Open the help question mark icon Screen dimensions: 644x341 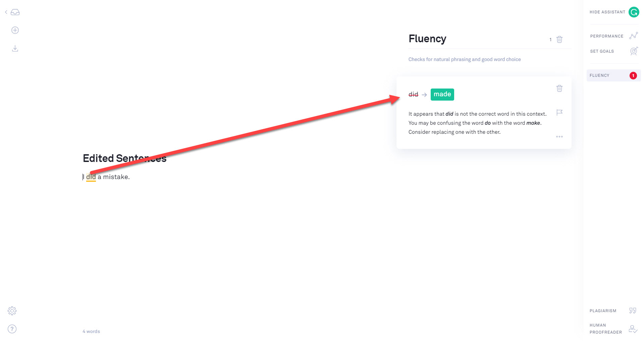tap(12, 329)
